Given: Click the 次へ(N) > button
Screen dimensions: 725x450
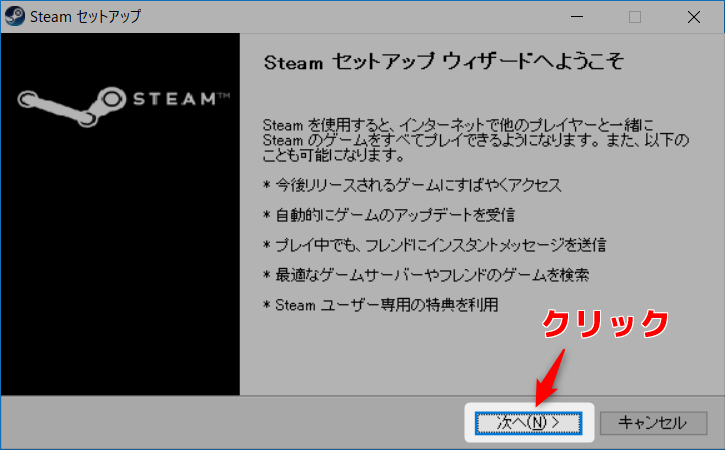Looking at the screenshot, I should click(528, 423).
